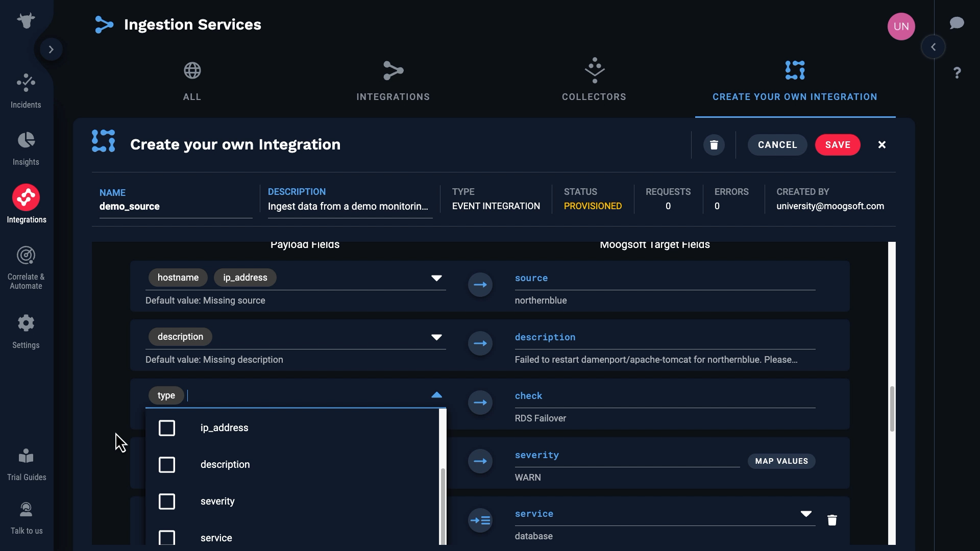Open the Insights pie chart icon
980x551 pixels.
pos(26,140)
